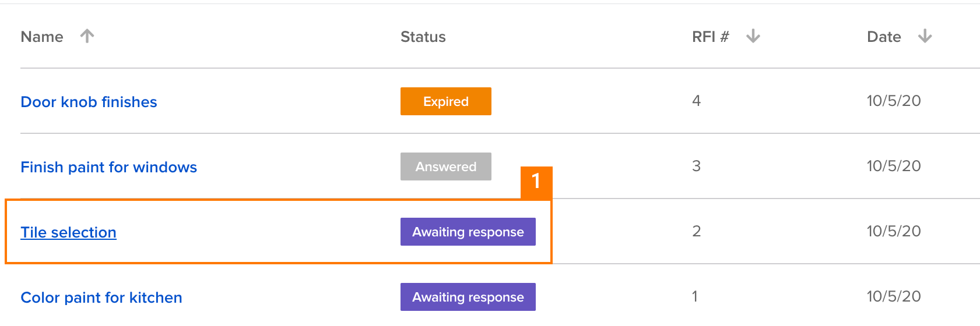
Task: Open the Tile selection RFI
Action: point(68,232)
